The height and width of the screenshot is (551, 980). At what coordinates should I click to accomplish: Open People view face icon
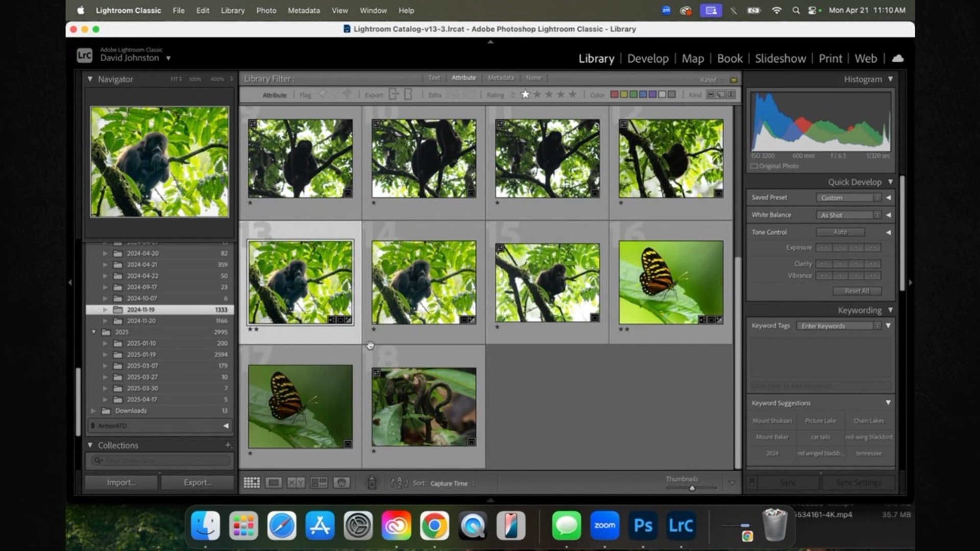341,483
